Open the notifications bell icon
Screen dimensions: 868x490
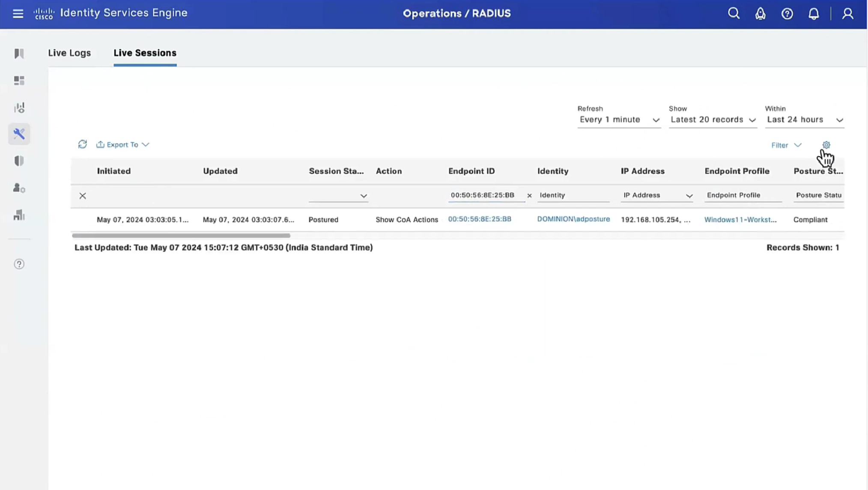tap(813, 14)
